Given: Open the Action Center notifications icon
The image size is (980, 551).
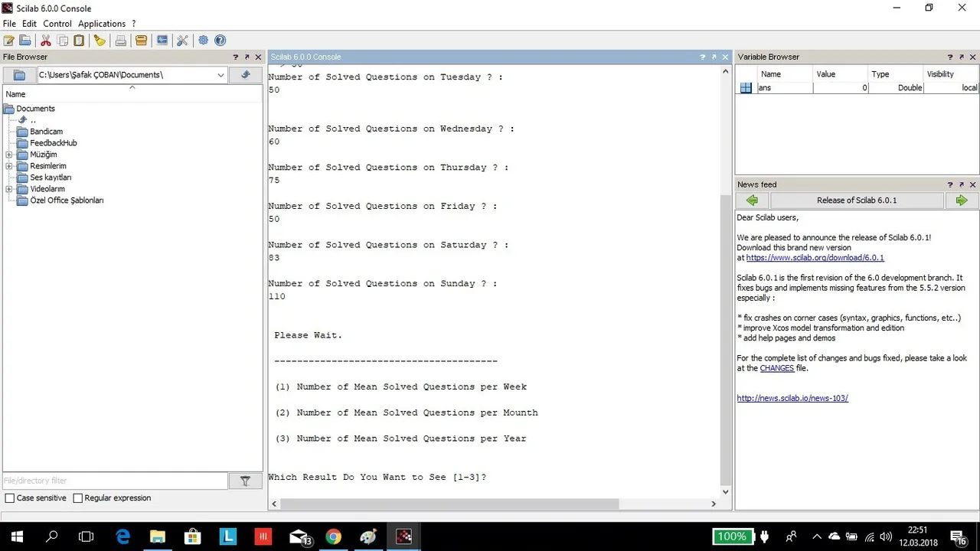Looking at the screenshot, I should click(x=958, y=536).
